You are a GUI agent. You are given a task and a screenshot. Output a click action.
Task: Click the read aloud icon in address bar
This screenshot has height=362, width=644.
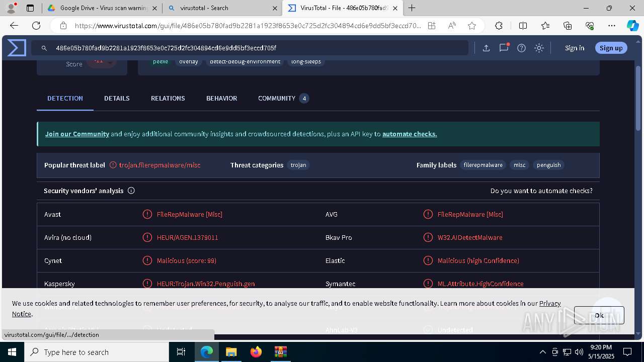(452, 26)
